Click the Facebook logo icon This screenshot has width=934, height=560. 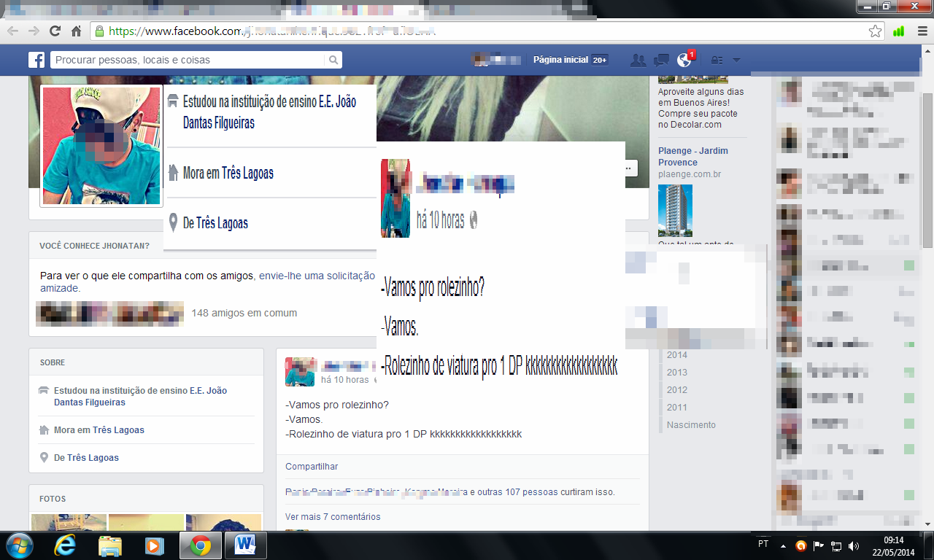pyautogui.click(x=36, y=60)
